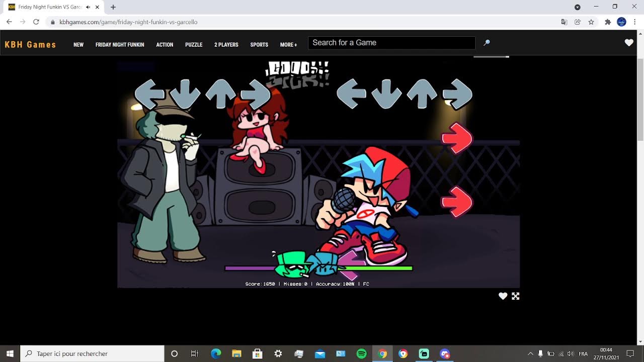Open the Windows notification center
This screenshot has width=644, height=362.
pyautogui.click(x=630, y=354)
